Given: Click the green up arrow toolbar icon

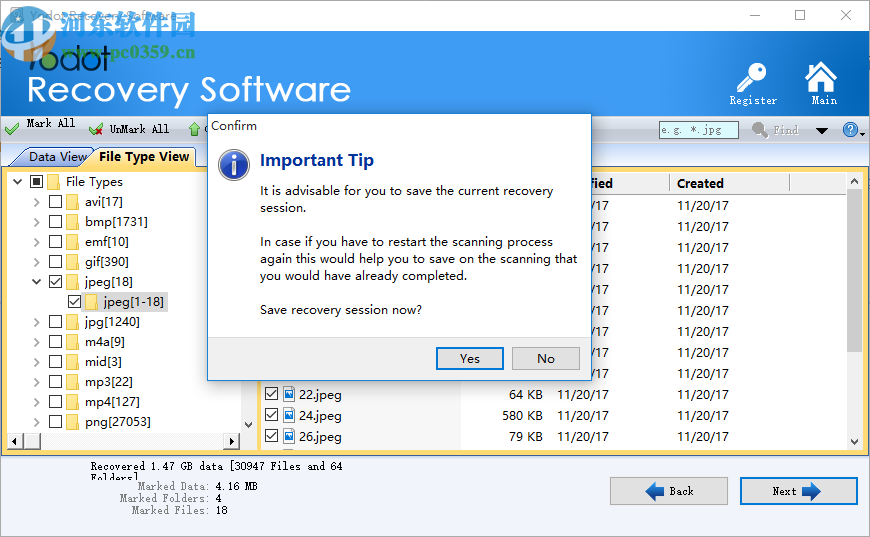Looking at the screenshot, I should [x=194, y=129].
